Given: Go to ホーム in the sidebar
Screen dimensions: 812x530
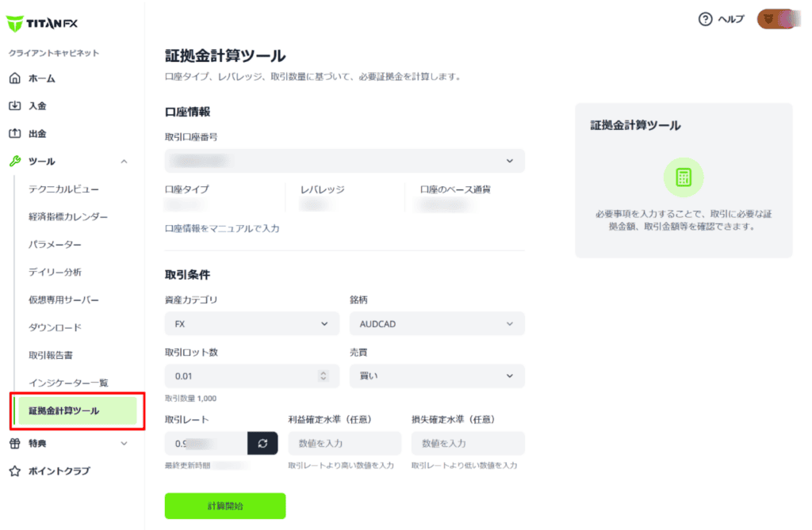Looking at the screenshot, I should (x=42, y=78).
